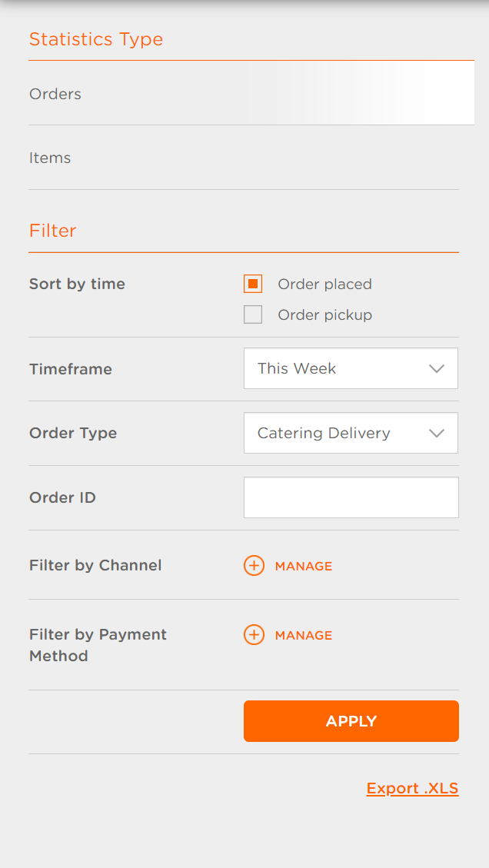Click inside the Order ID input field

point(351,497)
